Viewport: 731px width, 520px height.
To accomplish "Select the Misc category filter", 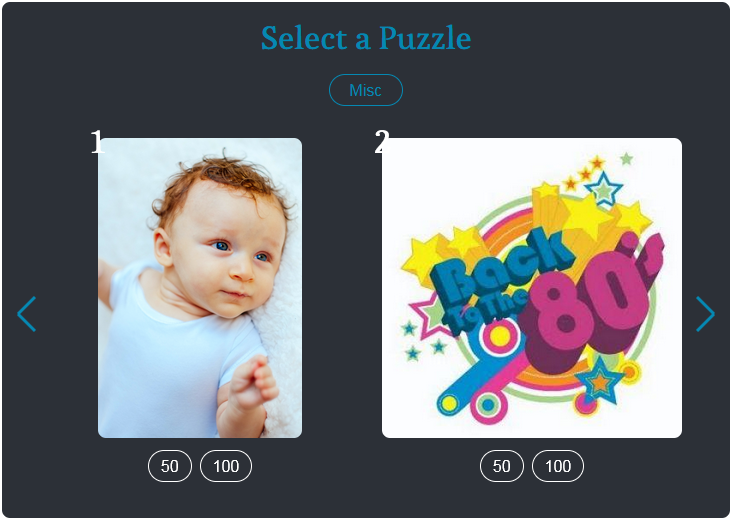I will coord(365,90).
